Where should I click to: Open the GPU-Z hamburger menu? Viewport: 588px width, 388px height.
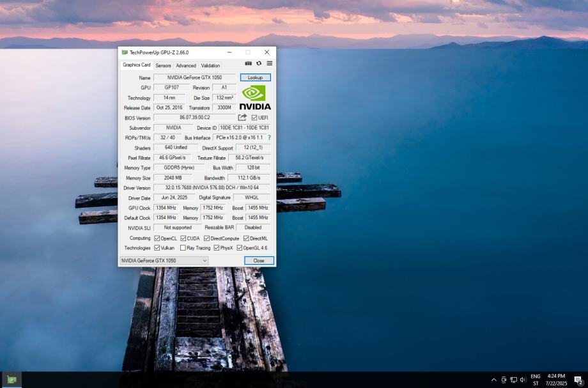click(x=269, y=63)
